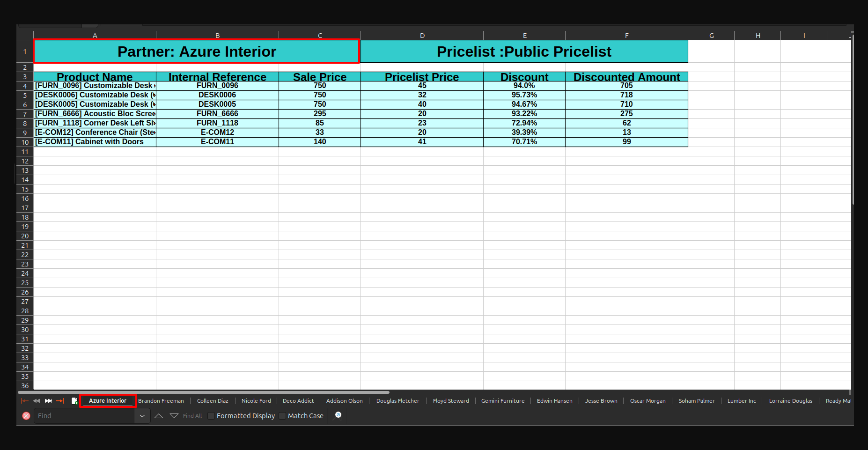
Task: Switch to the Gemini Furniture sheet
Action: coord(503,401)
